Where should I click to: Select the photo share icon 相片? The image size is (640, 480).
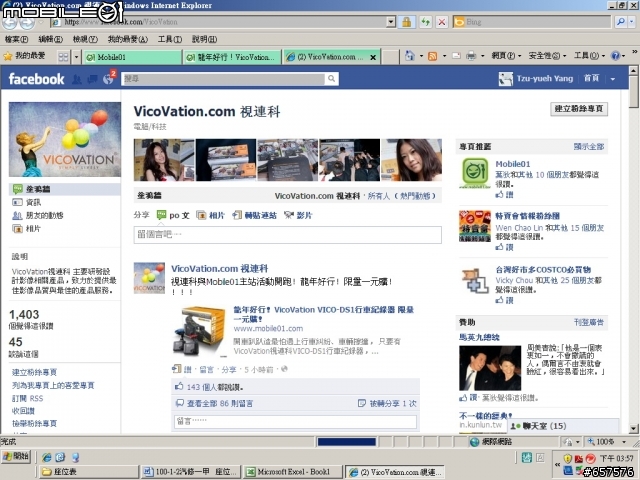coord(201,215)
